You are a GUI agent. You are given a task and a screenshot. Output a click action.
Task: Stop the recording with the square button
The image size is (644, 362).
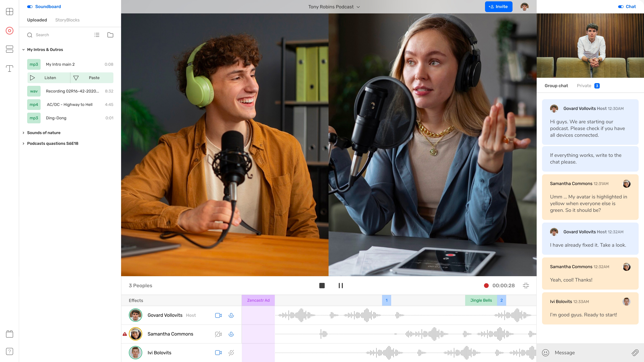(x=322, y=286)
